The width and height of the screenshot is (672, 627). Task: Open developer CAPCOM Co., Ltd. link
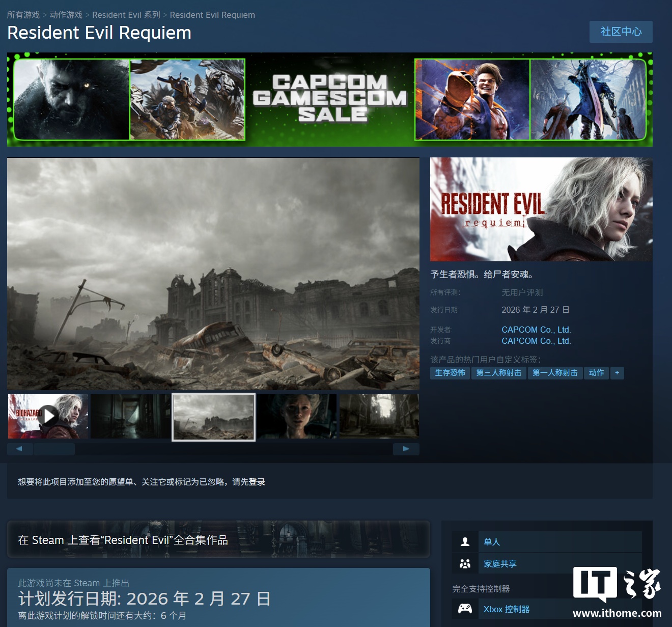coord(536,330)
